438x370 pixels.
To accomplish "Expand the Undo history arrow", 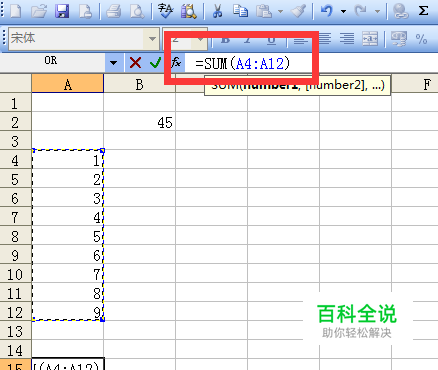I will click(x=343, y=11).
